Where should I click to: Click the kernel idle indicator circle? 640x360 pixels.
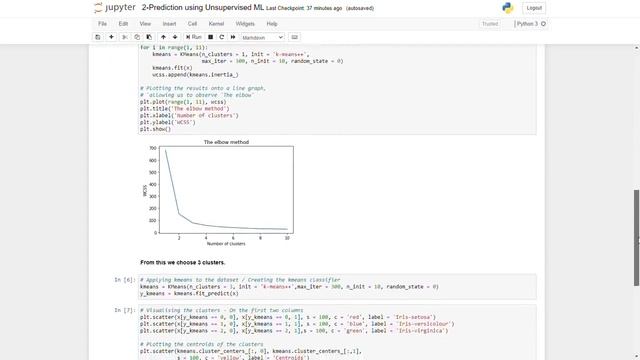coord(543,24)
